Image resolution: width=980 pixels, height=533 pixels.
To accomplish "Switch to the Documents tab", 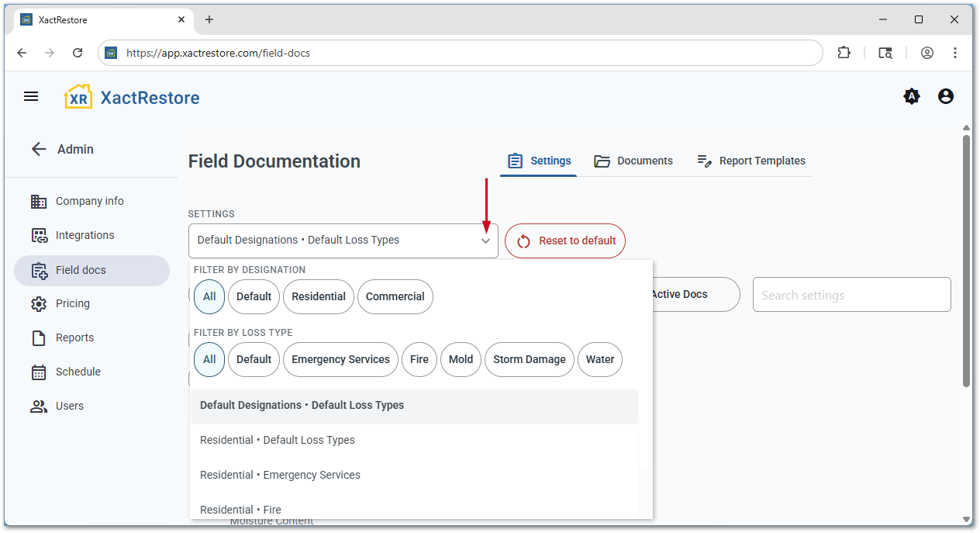I will (x=633, y=161).
